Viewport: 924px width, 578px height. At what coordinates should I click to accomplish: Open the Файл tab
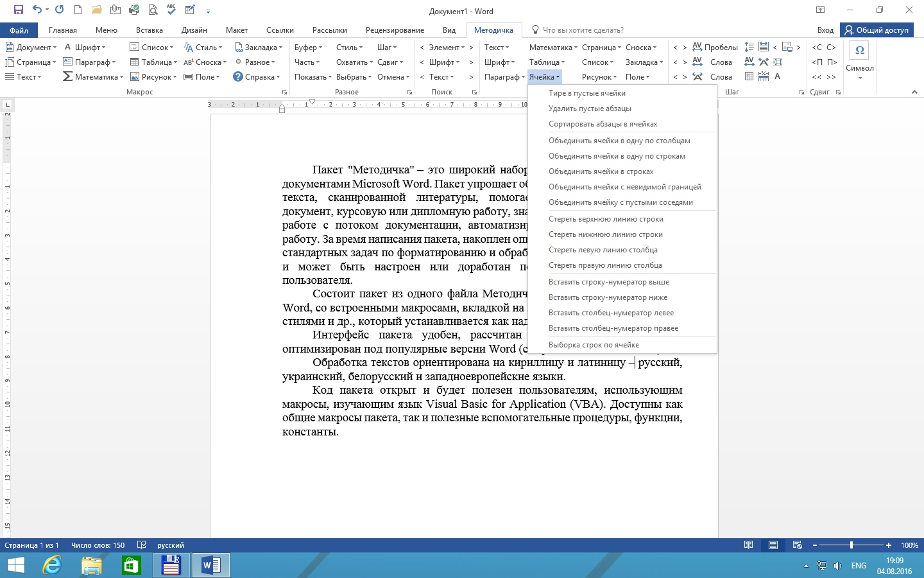pos(19,30)
